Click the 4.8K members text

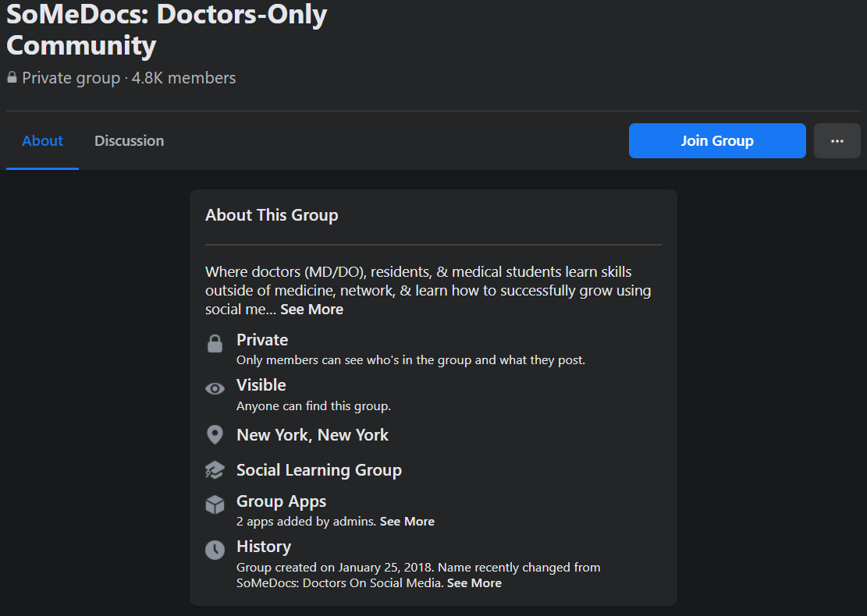[x=183, y=77]
